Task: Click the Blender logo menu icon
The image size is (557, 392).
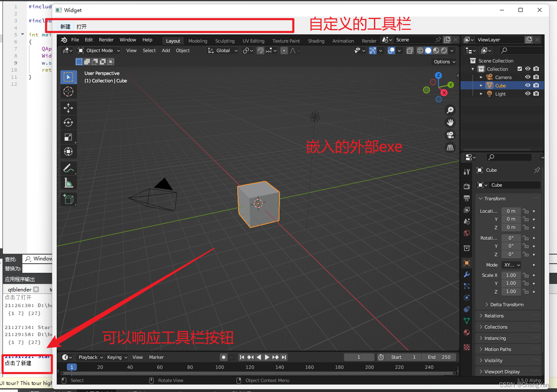Action: (x=64, y=40)
